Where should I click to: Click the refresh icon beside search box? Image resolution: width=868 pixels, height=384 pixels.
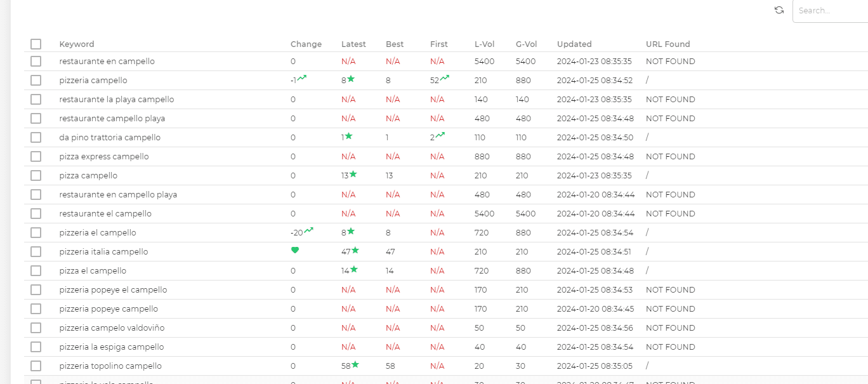click(779, 10)
